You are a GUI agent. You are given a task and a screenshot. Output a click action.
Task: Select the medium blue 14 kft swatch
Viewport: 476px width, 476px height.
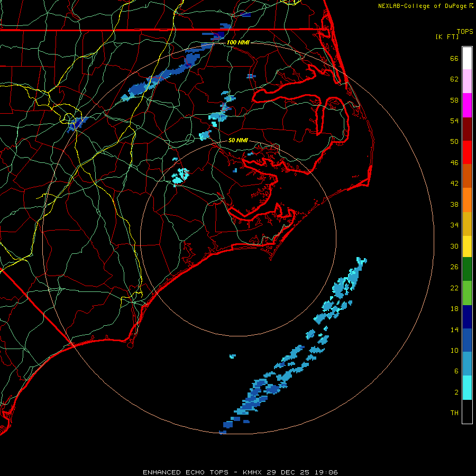467,340
